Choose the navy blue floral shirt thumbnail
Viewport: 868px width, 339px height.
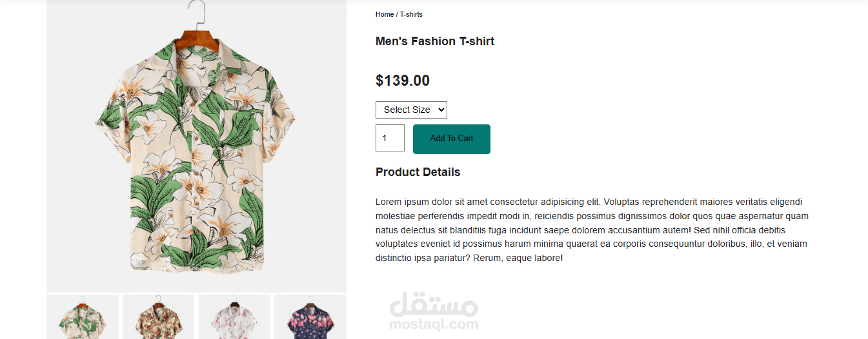click(310, 317)
